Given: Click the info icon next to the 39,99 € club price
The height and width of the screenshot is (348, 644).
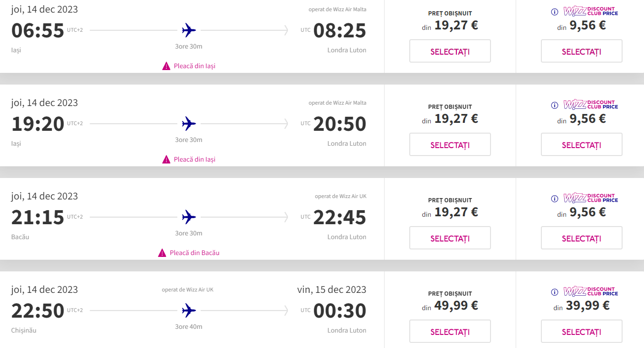Looking at the screenshot, I should [554, 292].
